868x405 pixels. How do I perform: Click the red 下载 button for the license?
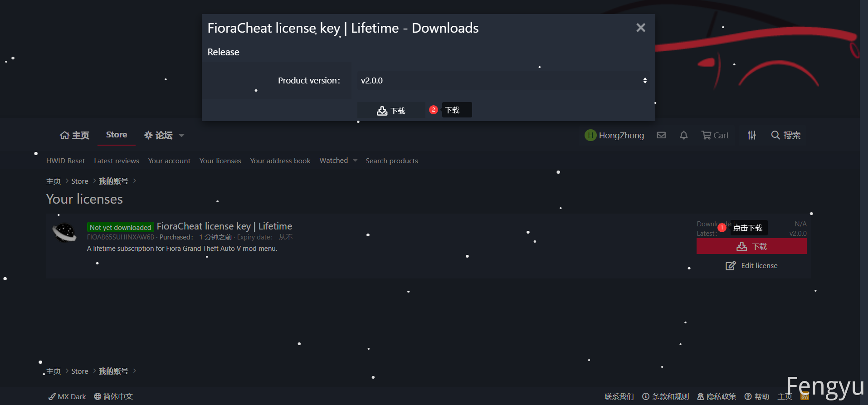[x=751, y=246]
